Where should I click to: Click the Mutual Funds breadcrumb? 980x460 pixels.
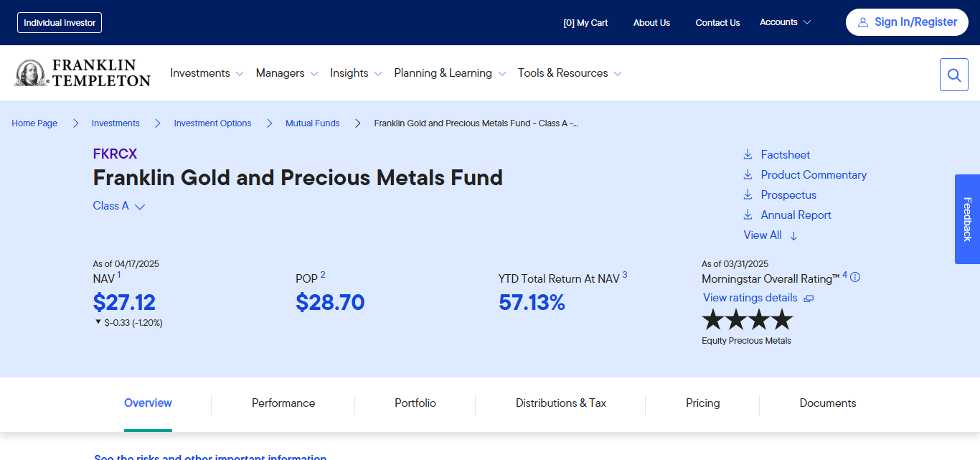(313, 123)
